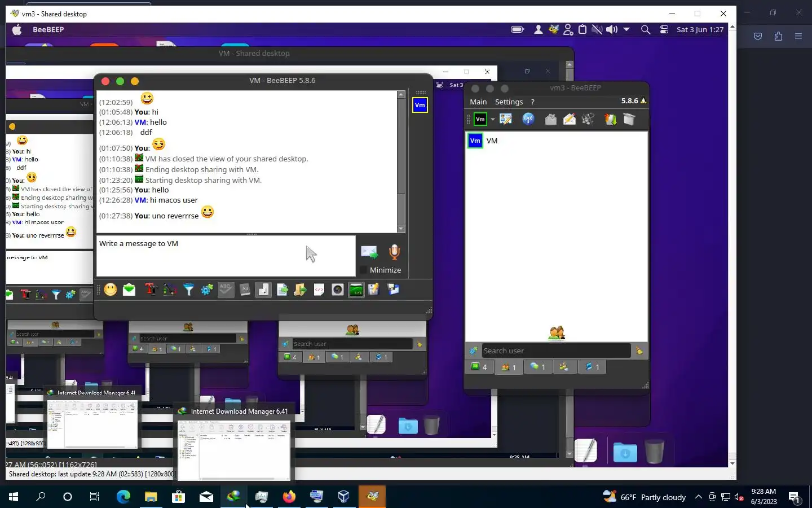Open the dropdown triangle in macOS menu bar
Screen dimensions: 812x508
pos(626,29)
